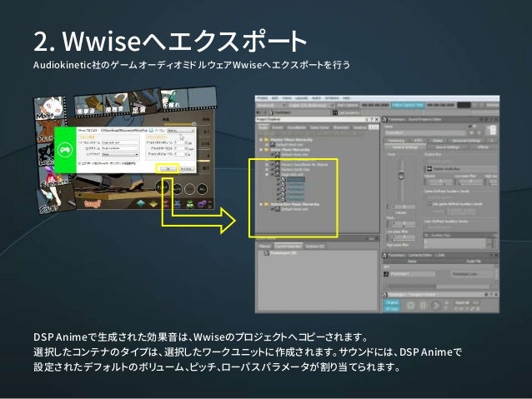Switch to Events tab in Project Explorer
Screen dimensions: 532x399
pos(277,127)
